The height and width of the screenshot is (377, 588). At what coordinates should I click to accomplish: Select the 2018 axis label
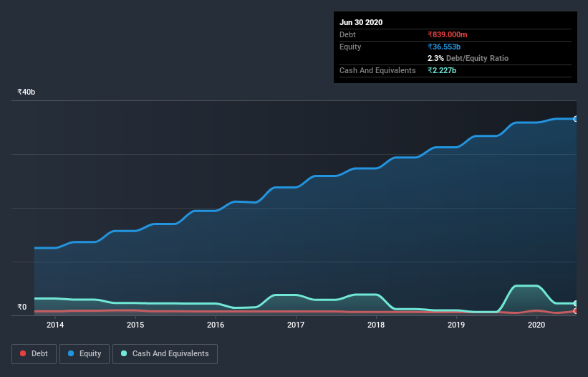click(x=376, y=325)
